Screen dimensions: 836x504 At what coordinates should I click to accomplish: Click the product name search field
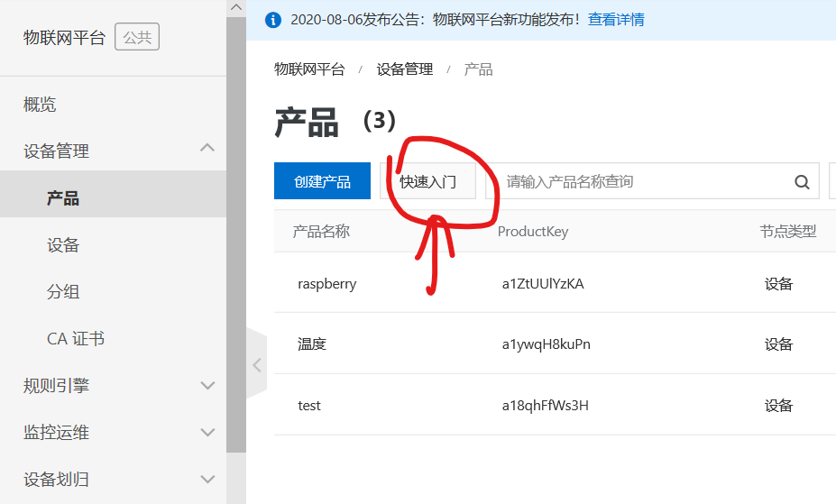(652, 181)
